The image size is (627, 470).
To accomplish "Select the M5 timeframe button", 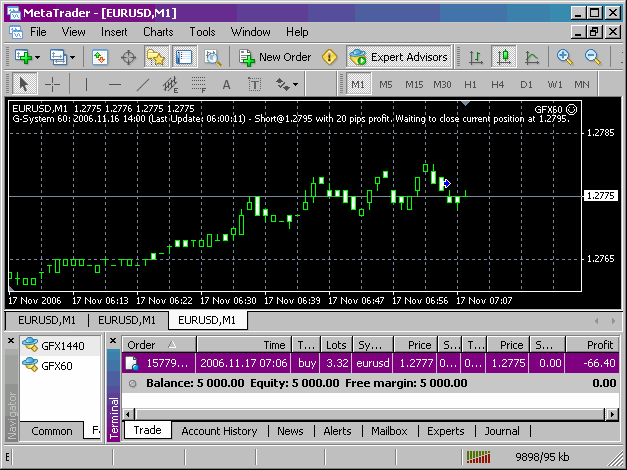I will point(386,84).
